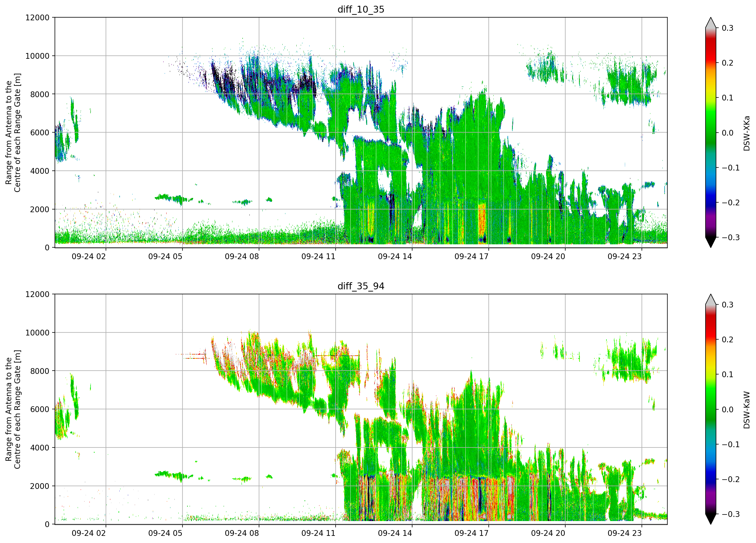Click the 12000 y-axis tick of diff_10_35
Viewport: 756px width, 543px height.
pos(37,18)
